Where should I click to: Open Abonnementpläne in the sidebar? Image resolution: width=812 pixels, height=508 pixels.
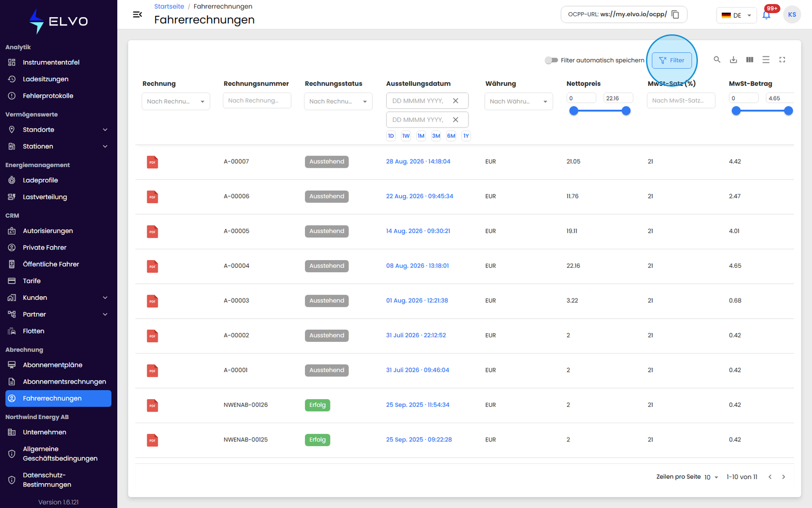(x=58, y=365)
